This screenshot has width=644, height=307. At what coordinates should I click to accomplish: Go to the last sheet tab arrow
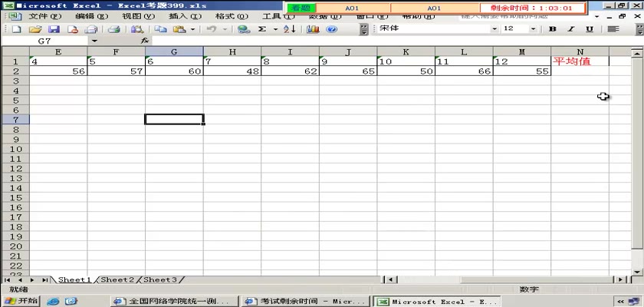[x=44, y=280]
